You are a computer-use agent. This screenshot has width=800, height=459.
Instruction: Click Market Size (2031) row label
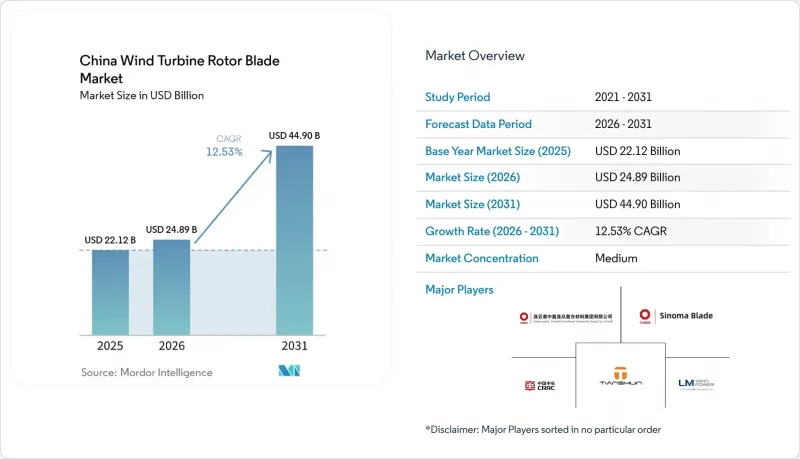(x=472, y=204)
